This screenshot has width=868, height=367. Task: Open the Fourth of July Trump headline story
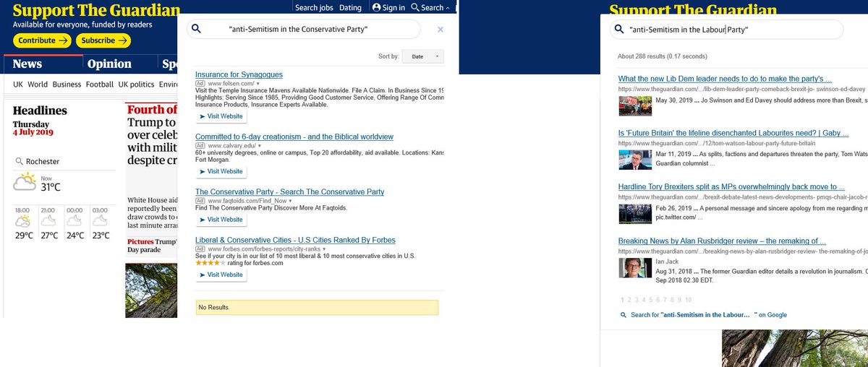click(152, 134)
